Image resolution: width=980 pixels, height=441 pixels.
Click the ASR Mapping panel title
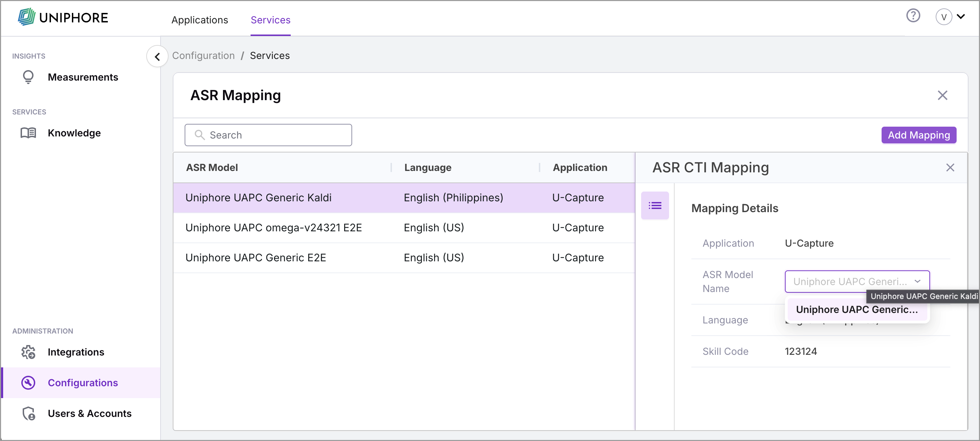click(236, 96)
